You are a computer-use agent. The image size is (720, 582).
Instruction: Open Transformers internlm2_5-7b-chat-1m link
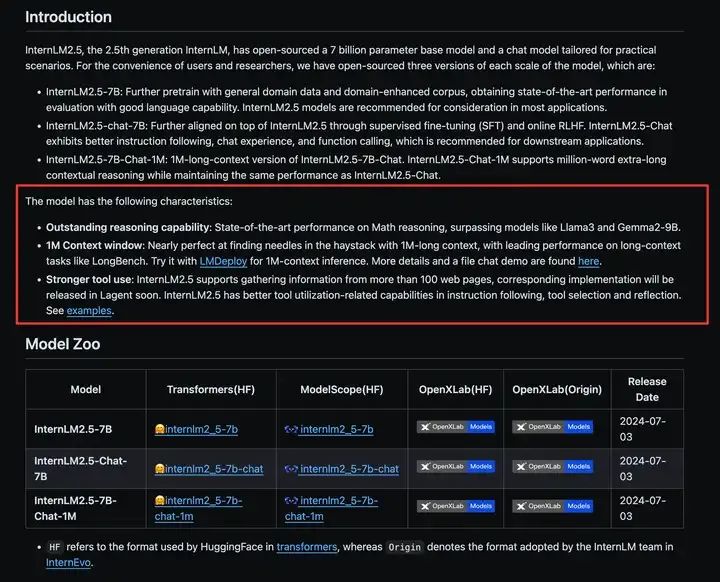198,509
